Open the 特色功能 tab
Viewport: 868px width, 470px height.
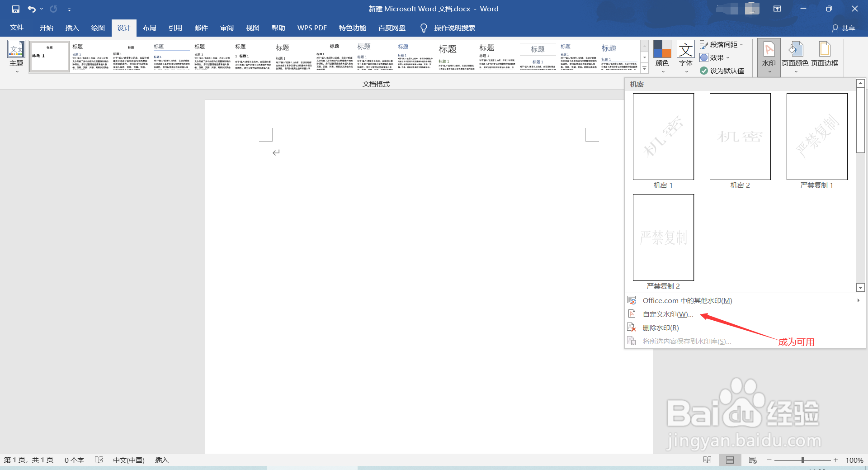click(353, 28)
